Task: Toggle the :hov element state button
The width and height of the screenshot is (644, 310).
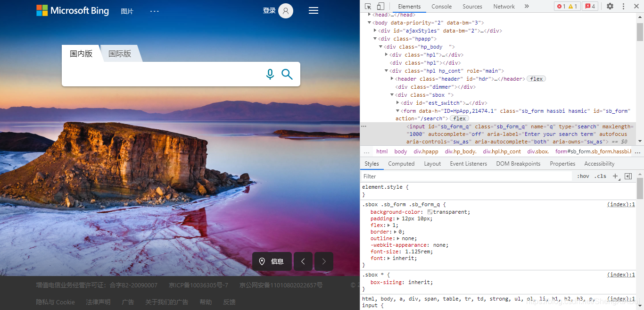Action: pos(583,176)
